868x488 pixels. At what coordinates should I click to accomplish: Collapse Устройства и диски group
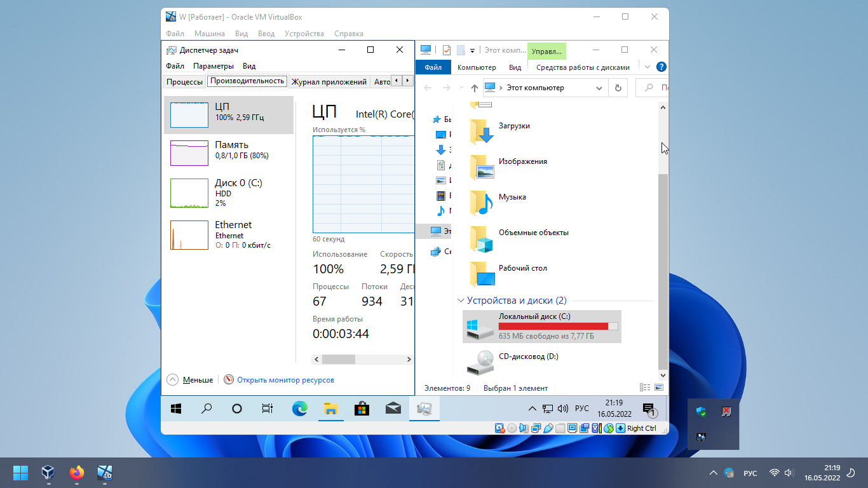[x=461, y=301]
